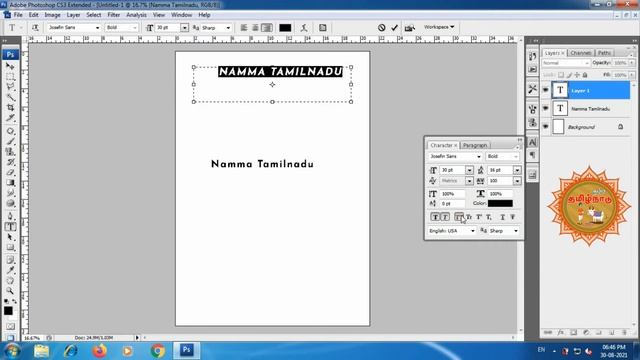Open the Filter menu
Screen dimensions: 640x360
click(114, 15)
